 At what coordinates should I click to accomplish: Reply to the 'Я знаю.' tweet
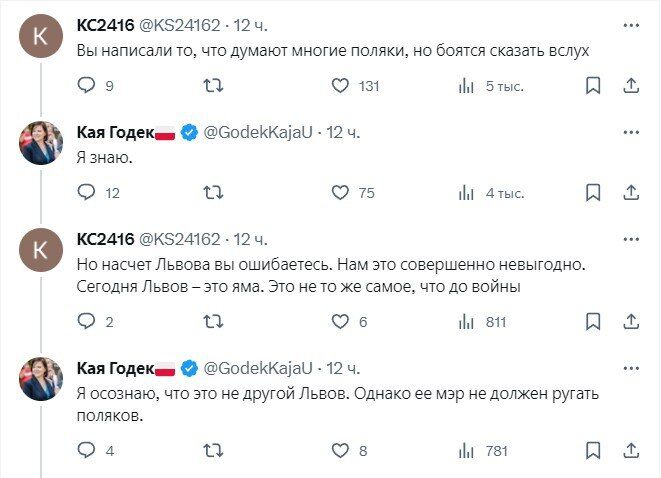[x=87, y=193]
